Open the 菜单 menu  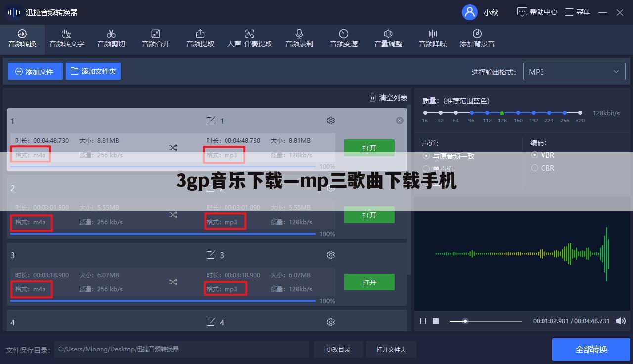click(x=578, y=12)
